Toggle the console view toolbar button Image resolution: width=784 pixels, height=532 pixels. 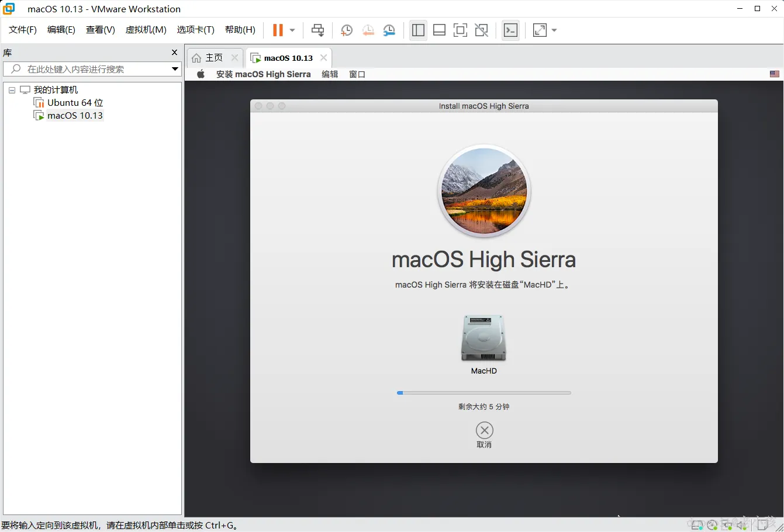[510, 30]
